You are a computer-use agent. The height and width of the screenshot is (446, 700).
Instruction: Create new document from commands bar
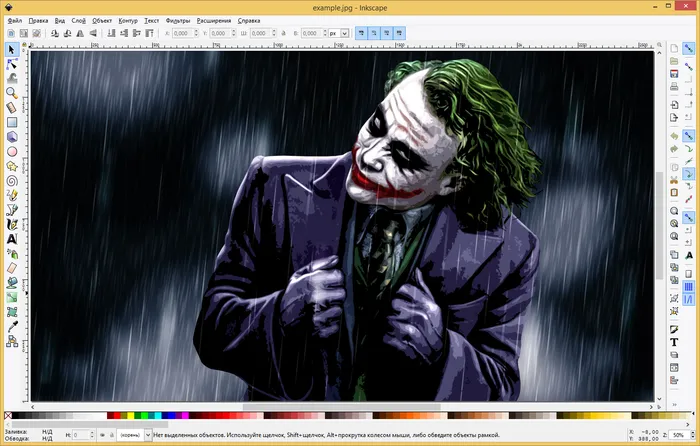coord(674,48)
